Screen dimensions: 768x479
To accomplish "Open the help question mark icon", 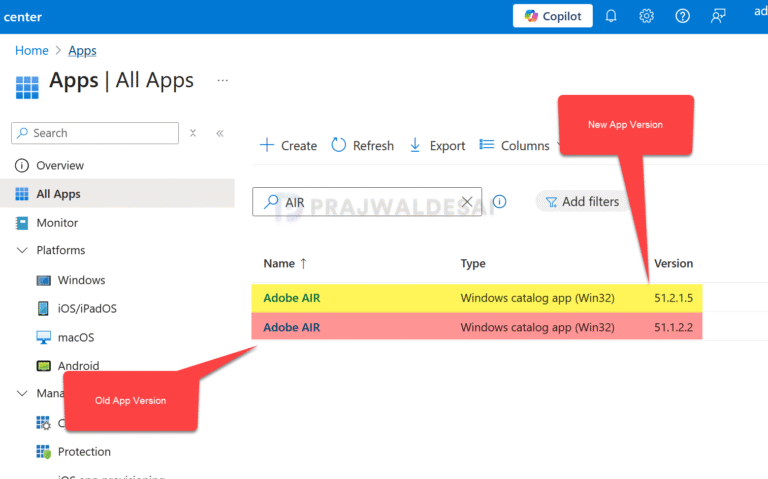I will (682, 16).
